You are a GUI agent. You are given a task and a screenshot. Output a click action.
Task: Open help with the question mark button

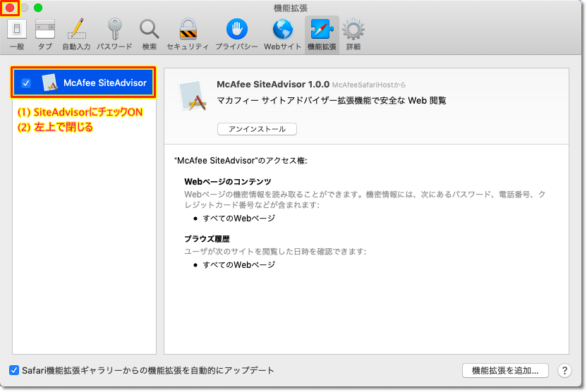point(564,371)
